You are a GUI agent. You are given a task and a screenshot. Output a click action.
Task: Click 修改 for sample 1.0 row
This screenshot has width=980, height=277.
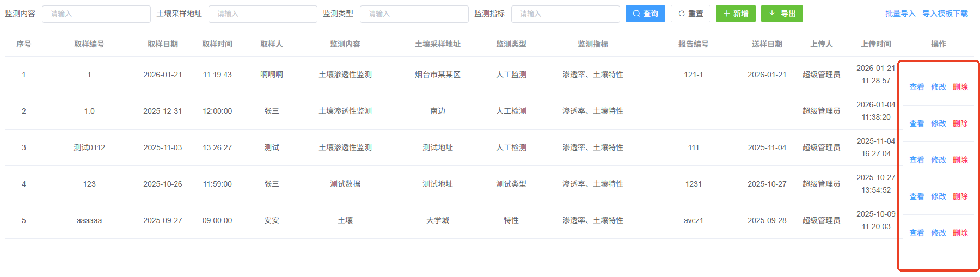tap(939, 124)
